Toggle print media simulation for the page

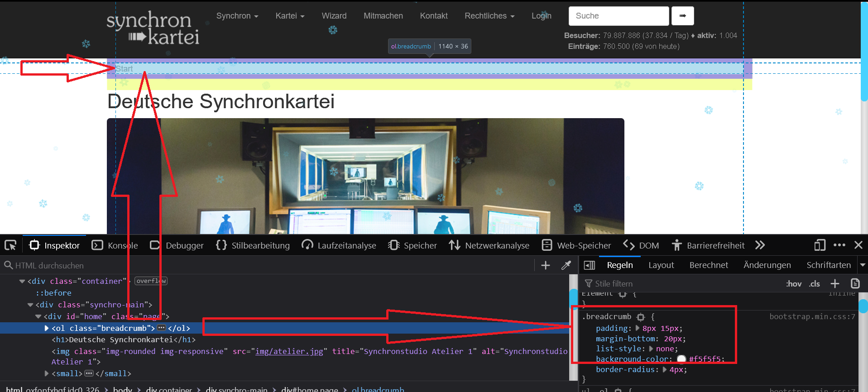855,283
